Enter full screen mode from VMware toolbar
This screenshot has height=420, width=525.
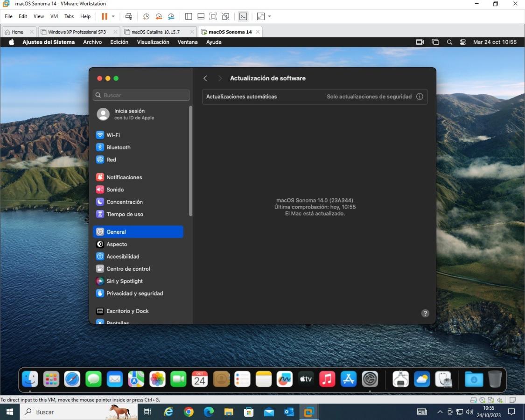213,16
